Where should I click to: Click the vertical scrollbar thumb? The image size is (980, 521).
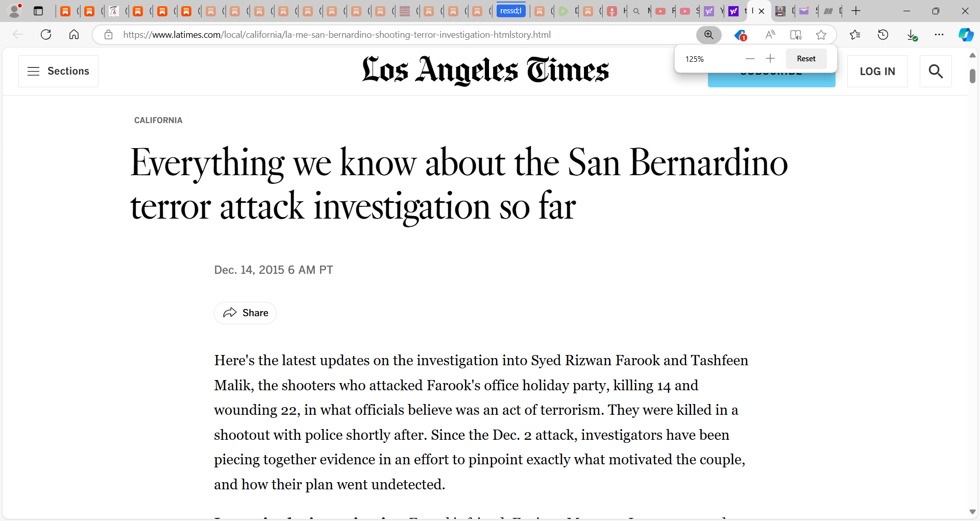[973, 76]
